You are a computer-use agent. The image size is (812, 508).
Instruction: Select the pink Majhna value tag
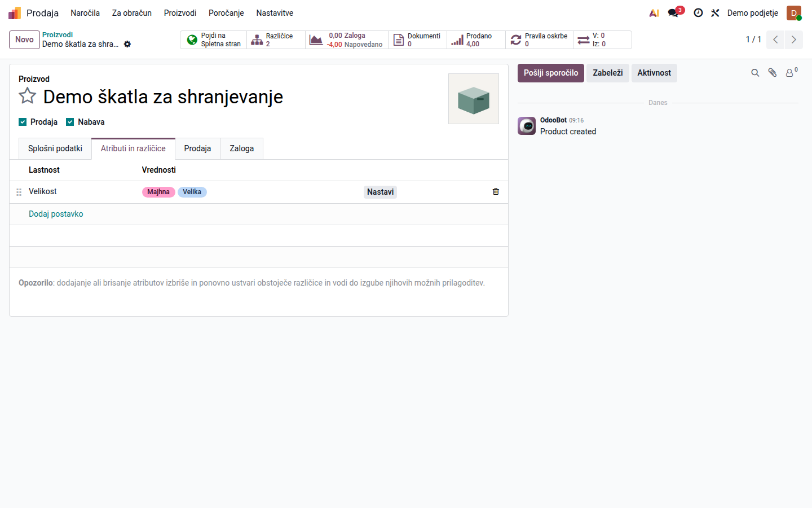click(x=158, y=192)
